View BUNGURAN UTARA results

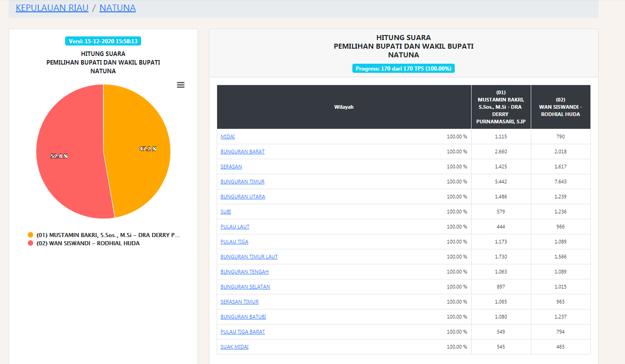click(x=243, y=197)
